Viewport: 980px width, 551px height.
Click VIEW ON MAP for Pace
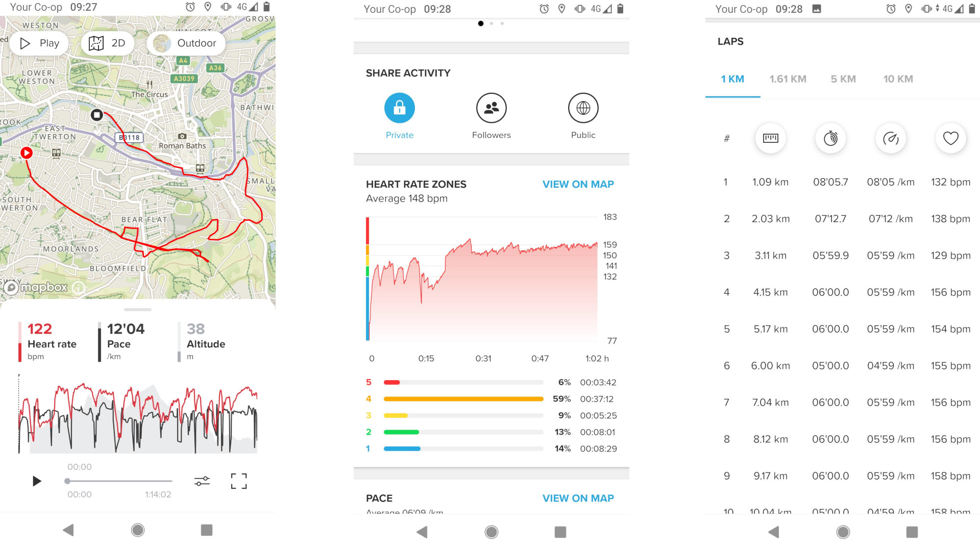tap(578, 498)
